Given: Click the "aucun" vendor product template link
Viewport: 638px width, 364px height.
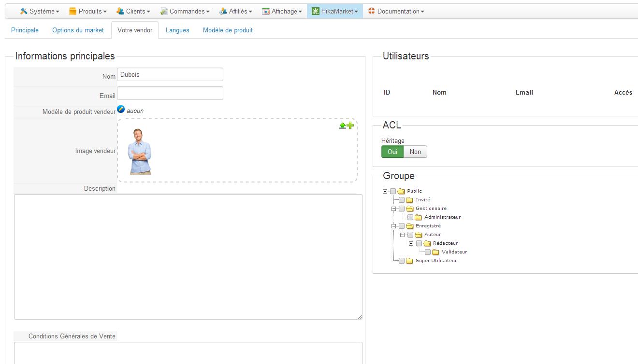Looking at the screenshot, I should click(x=135, y=111).
